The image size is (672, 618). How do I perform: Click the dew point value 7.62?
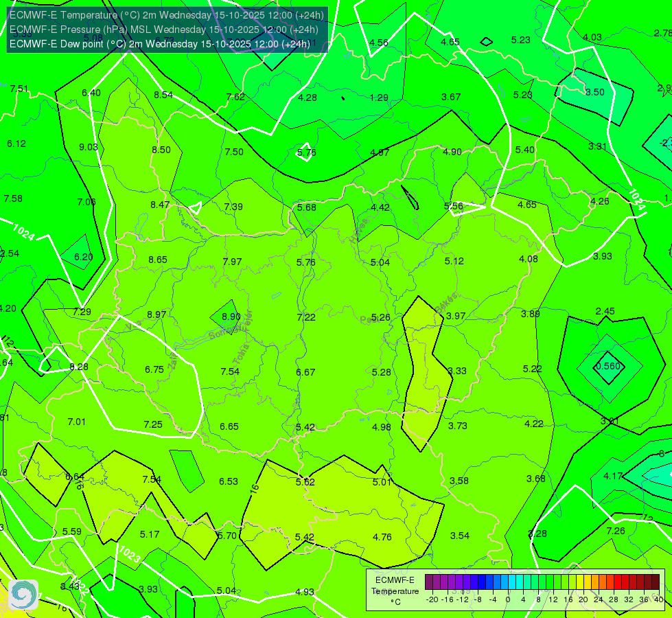(x=235, y=97)
